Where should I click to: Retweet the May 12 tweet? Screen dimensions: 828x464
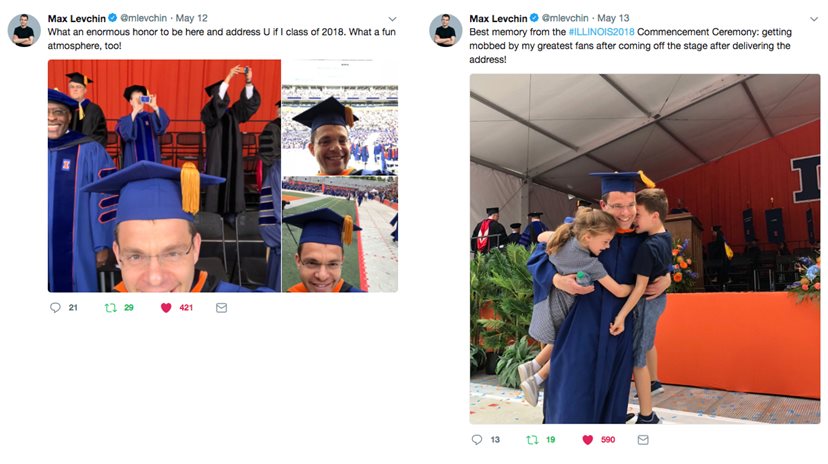pyautogui.click(x=112, y=308)
